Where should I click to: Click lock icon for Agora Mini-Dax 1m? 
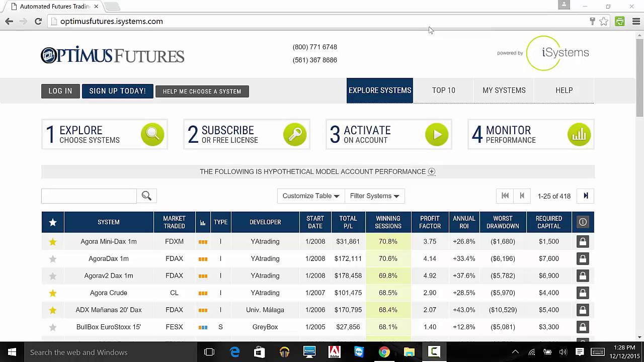tap(583, 242)
